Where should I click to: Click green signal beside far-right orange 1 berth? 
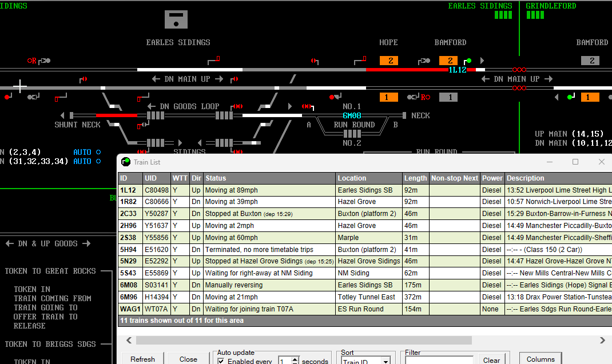click(x=571, y=97)
